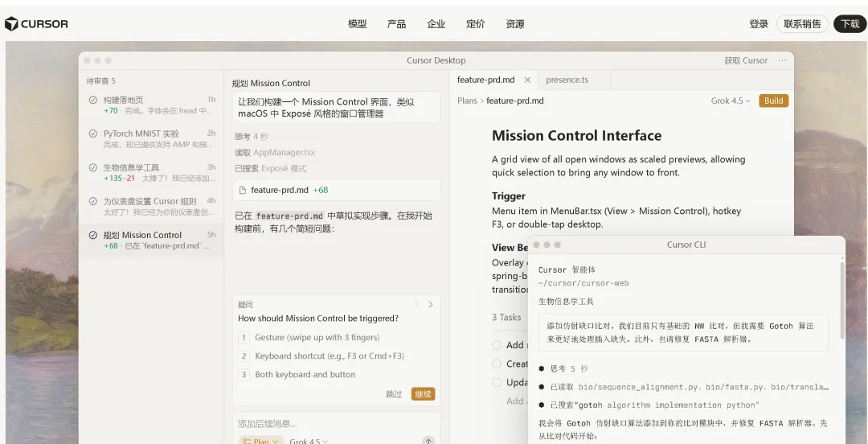868x444 pixels.
Task: Focus the 添加后续消息 input field
Action: click(336, 424)
